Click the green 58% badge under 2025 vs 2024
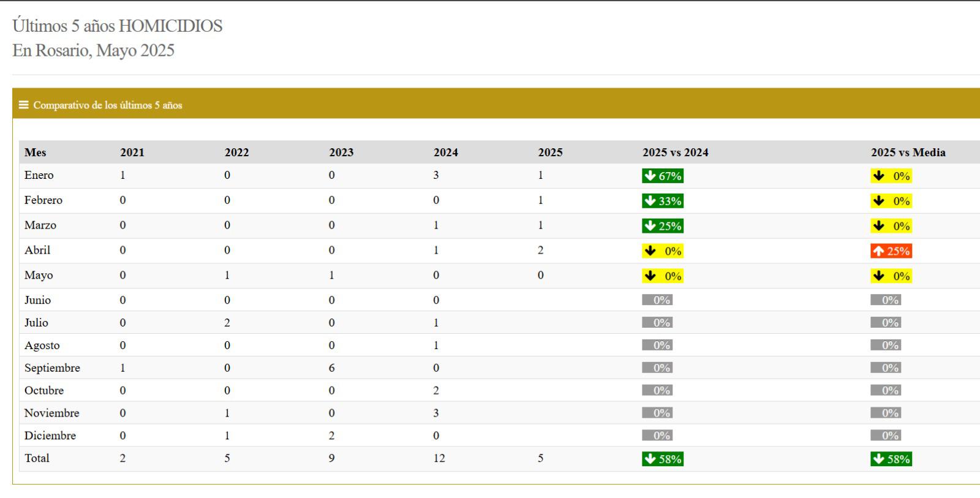The height and width of the screenshot is (498, 980). [662, 459]
